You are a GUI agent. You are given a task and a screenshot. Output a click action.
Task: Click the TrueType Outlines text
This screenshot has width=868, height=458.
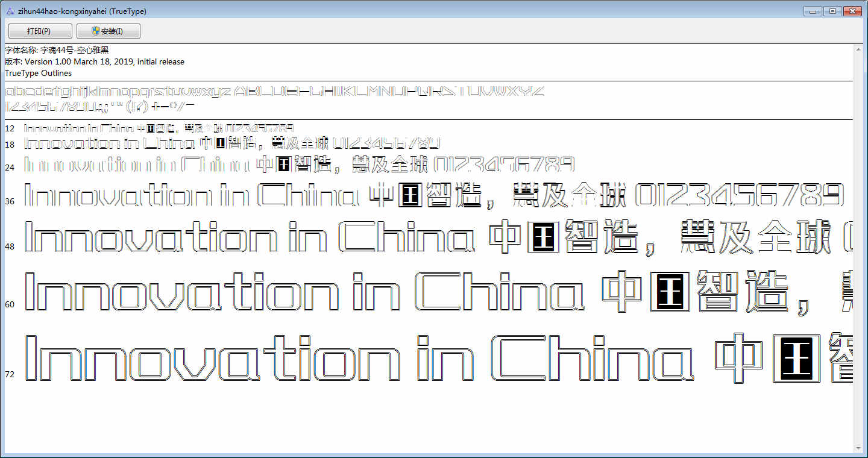tap(38, 73)
